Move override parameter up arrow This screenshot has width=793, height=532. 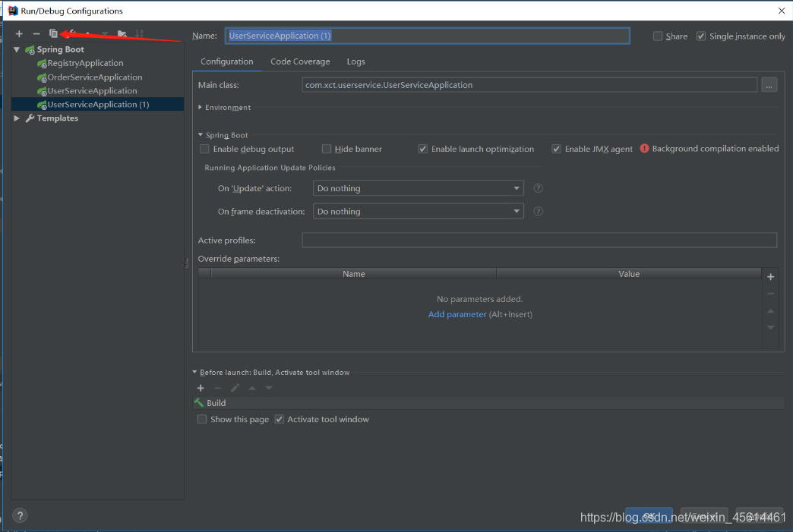(770, 311)
